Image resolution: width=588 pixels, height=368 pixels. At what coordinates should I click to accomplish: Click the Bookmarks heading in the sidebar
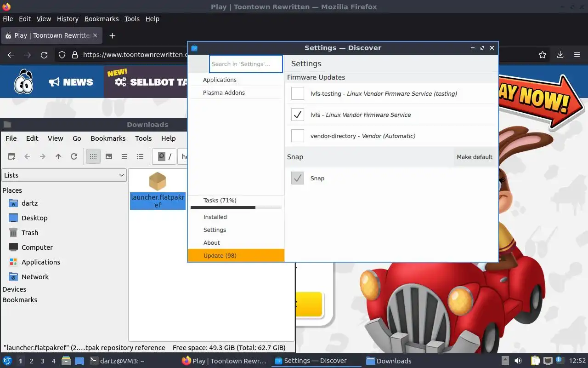pos(20,299)
